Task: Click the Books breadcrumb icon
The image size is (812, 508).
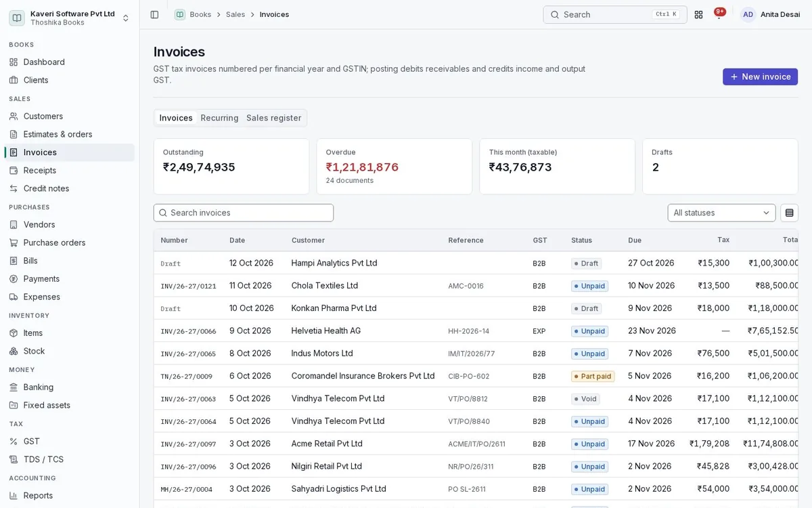Action: pyautogui.click(x=180, y=14)
